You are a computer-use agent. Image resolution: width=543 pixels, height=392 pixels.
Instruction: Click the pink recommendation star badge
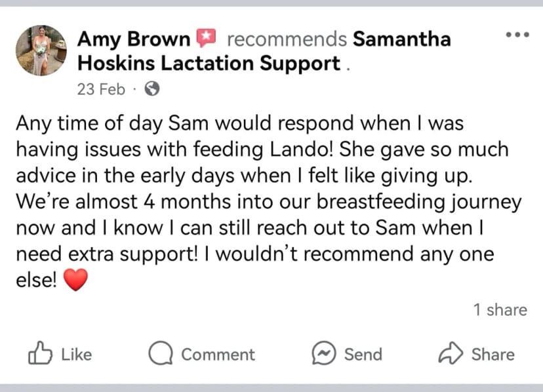tap(206, 38)
